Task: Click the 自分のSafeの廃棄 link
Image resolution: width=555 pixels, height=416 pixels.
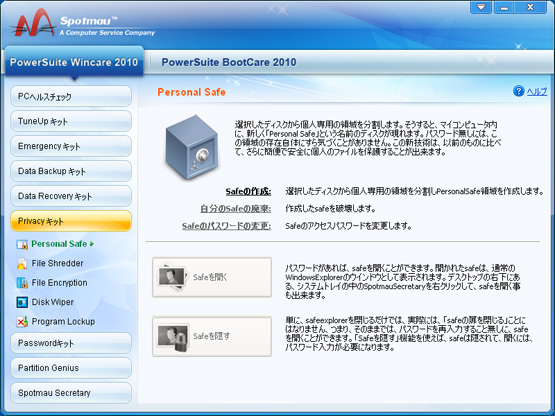Action: 236,209
